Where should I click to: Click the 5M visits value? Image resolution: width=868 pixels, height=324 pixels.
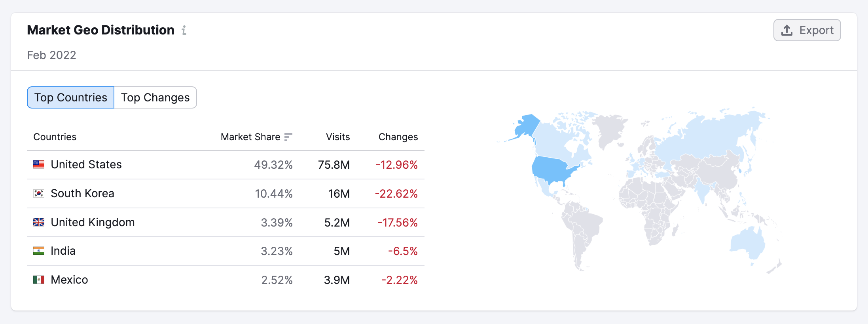coord(342,251)
